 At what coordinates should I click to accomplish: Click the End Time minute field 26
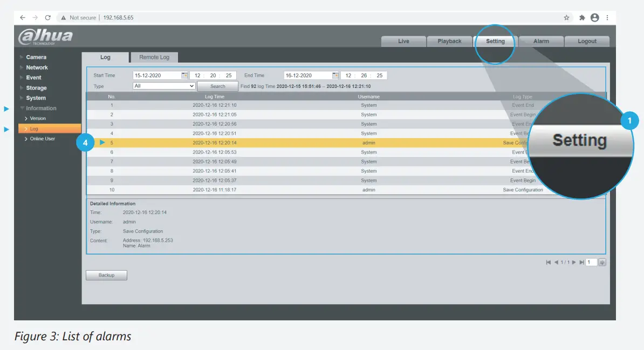(x=364, y=76)
